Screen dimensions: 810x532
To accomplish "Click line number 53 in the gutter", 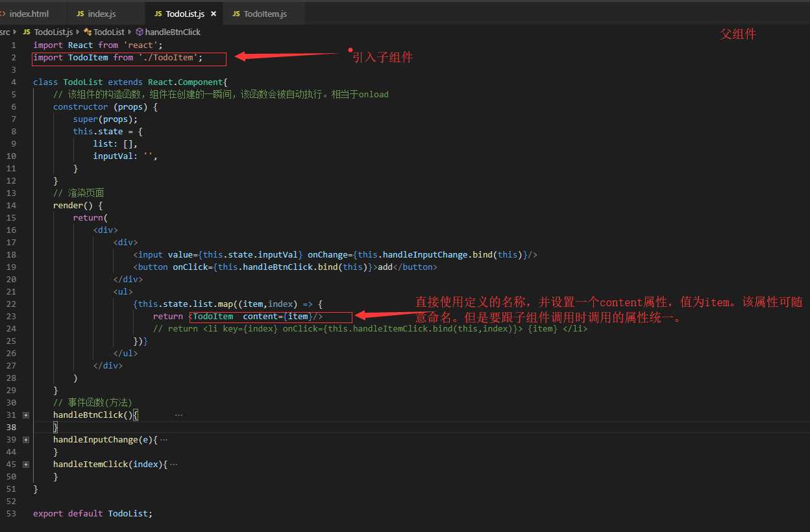I will pyautogui.click(x=11, y=513).
